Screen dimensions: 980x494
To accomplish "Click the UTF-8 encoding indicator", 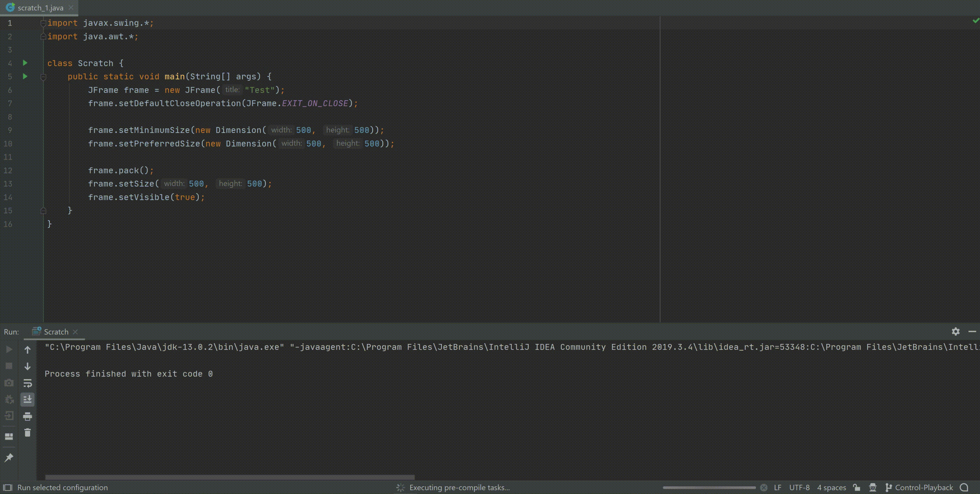I will point(799,487).
